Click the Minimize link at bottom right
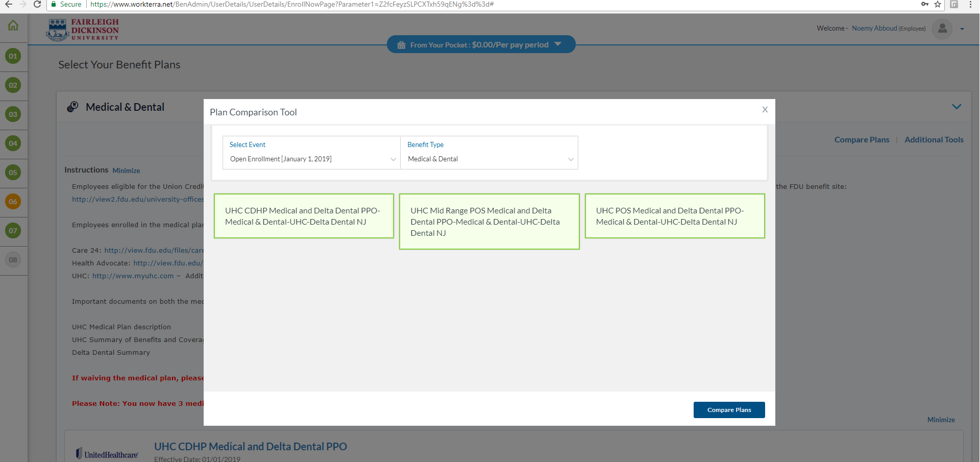 tap(941, 420)
